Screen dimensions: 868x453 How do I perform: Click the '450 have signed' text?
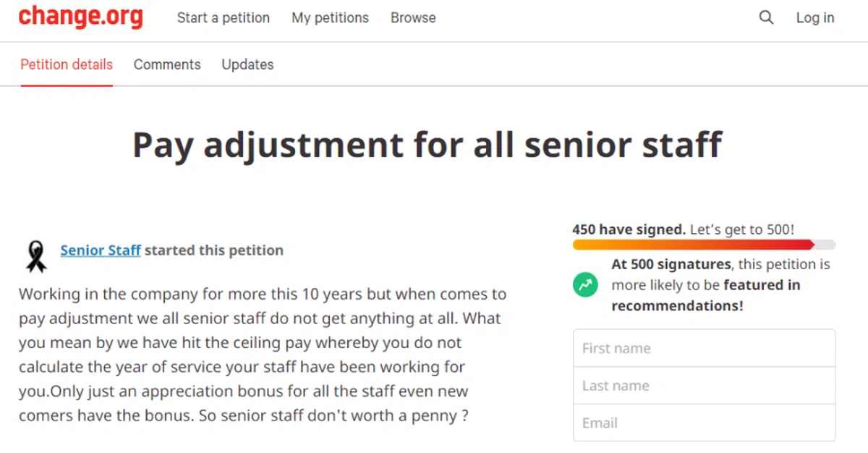(x=628, y=229)
